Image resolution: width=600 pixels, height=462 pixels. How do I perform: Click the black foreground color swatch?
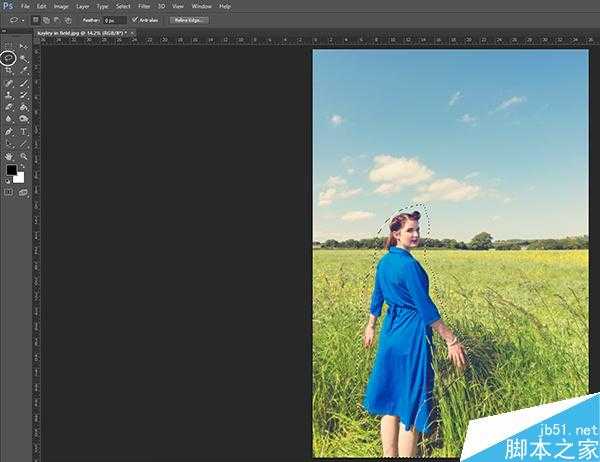point(12,171)
